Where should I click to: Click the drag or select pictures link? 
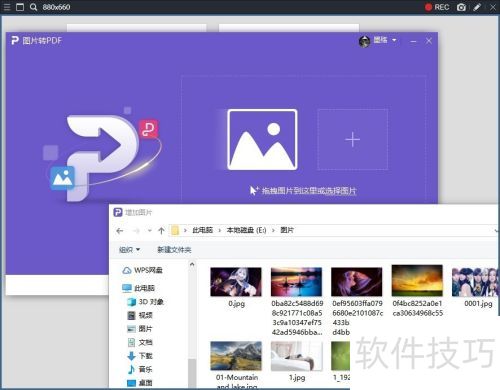point(309,191)
